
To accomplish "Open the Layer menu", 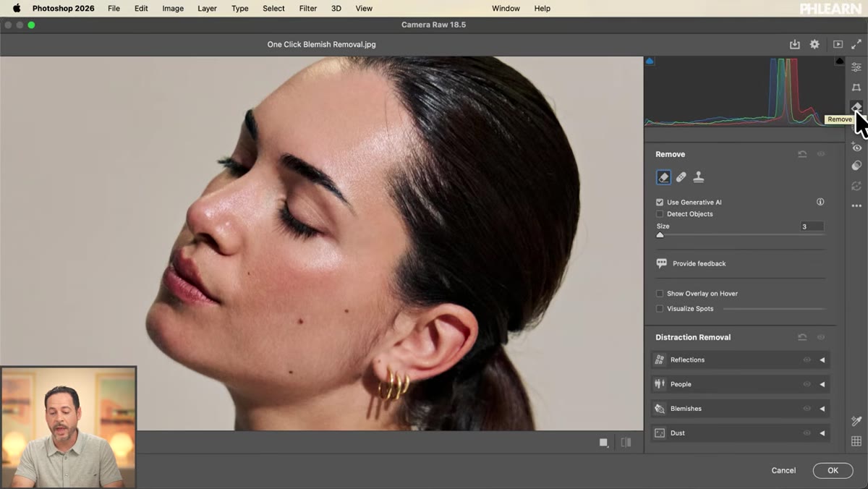I will (x=207, y=9).
